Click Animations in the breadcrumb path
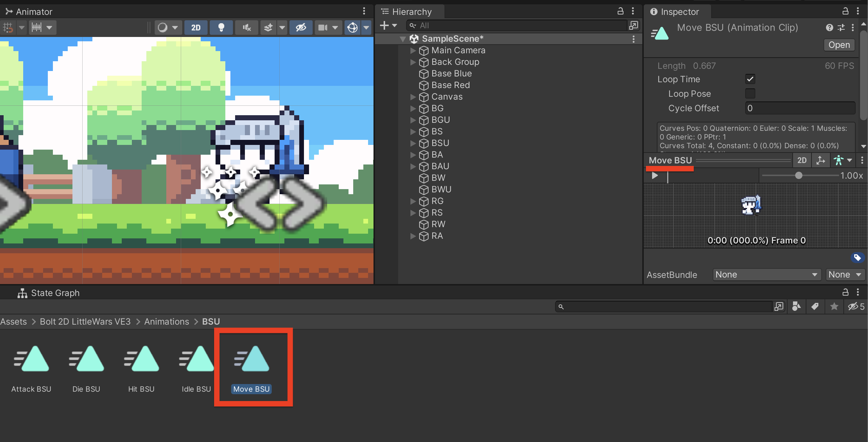This screenshot has width=868, height=442. pos(167,322)
